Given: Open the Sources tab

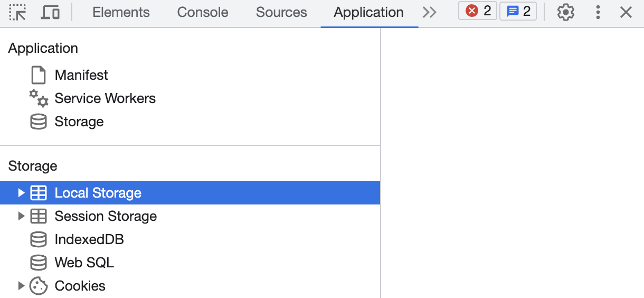Looking at the screenshot, I should [281, 12].
